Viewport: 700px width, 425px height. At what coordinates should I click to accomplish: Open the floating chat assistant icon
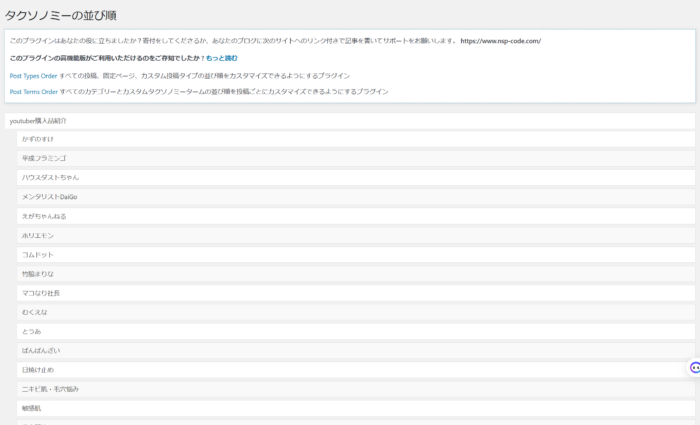694,367
